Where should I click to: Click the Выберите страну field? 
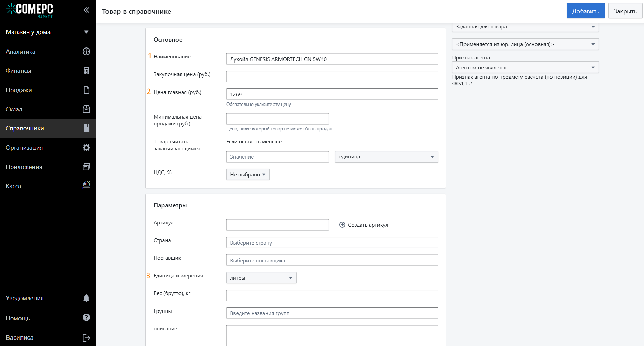(332, 243)
